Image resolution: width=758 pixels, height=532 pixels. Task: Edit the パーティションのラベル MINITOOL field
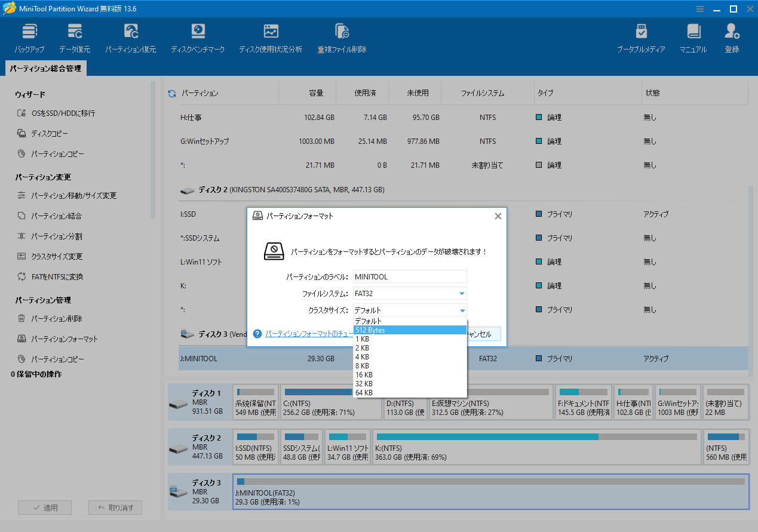pos(410,276)
